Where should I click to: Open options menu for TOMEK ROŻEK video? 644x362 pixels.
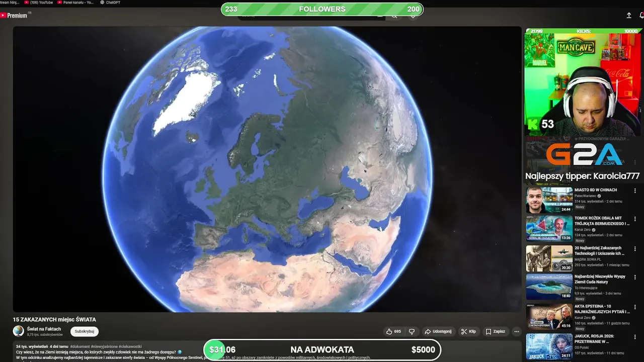(x=635, y=219)
